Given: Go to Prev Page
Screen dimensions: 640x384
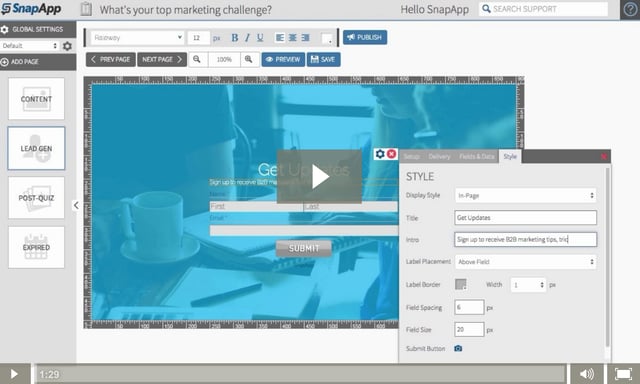Looking at the screenshot, I should point(111,60).
